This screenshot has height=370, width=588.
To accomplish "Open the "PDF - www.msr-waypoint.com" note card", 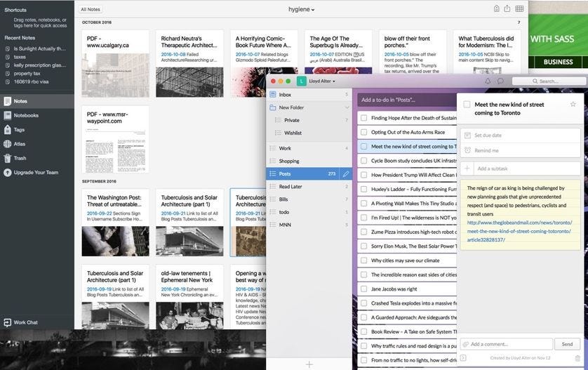I will [115, 140].
